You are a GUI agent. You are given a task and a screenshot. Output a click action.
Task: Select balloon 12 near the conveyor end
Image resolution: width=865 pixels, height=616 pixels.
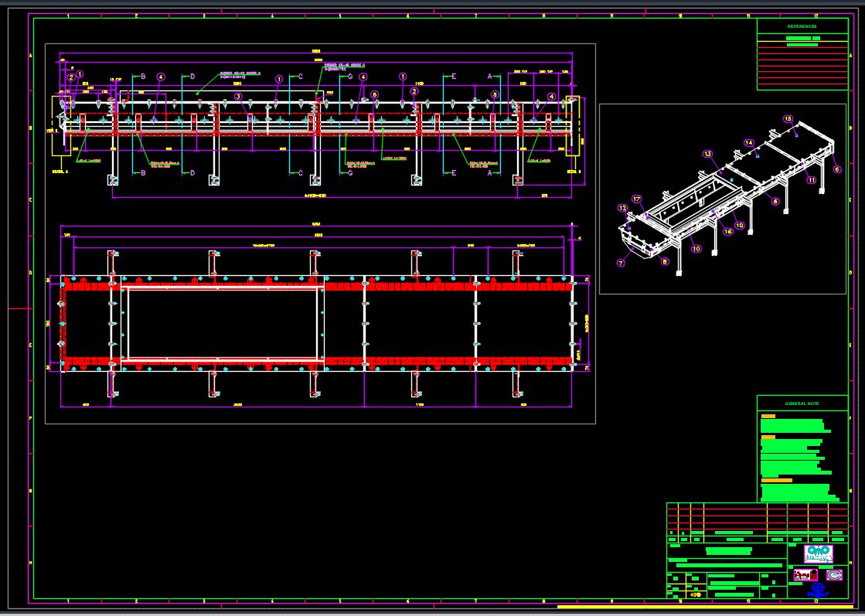coord(622,208)
